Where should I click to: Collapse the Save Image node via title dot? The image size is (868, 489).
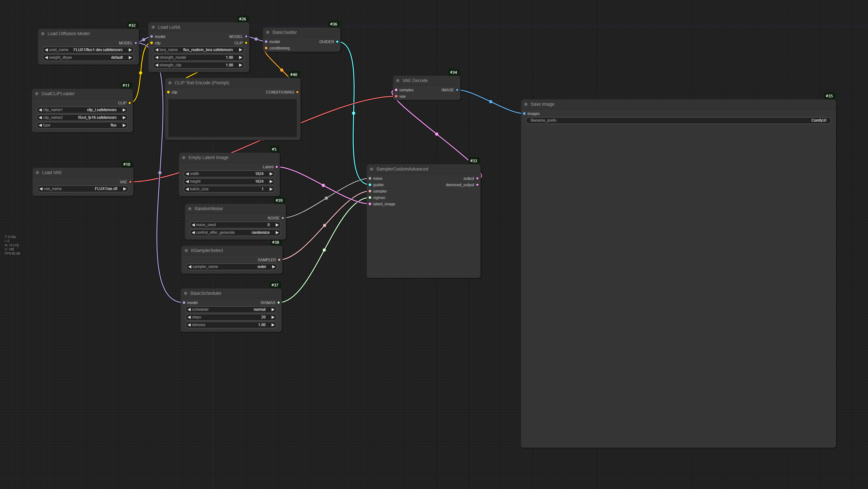(x=526, y=104)
